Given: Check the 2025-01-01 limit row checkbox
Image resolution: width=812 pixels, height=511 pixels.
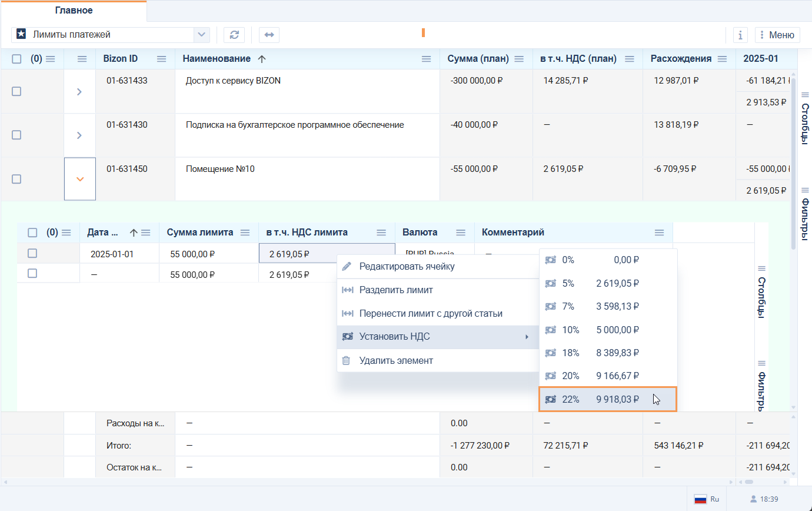Looking at the screenshot, I should [x=32, y=253].
